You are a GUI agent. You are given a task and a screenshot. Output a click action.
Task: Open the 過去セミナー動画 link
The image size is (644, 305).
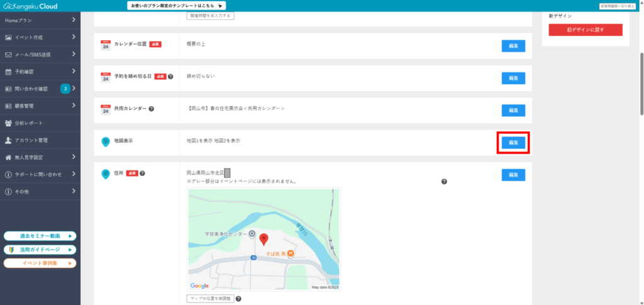(x=40, y=236)
